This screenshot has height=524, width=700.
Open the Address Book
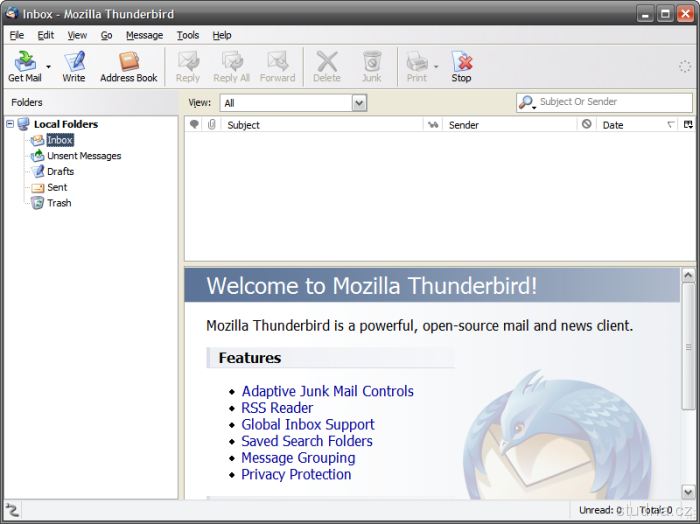[129, 66]
